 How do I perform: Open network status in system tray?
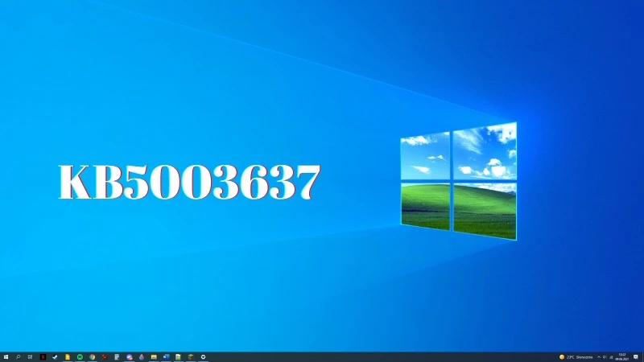pyautogui.click(x=611, y=357)
